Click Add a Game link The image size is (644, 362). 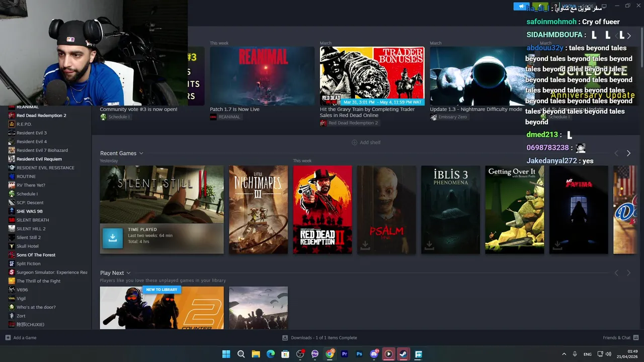(25, 338)
